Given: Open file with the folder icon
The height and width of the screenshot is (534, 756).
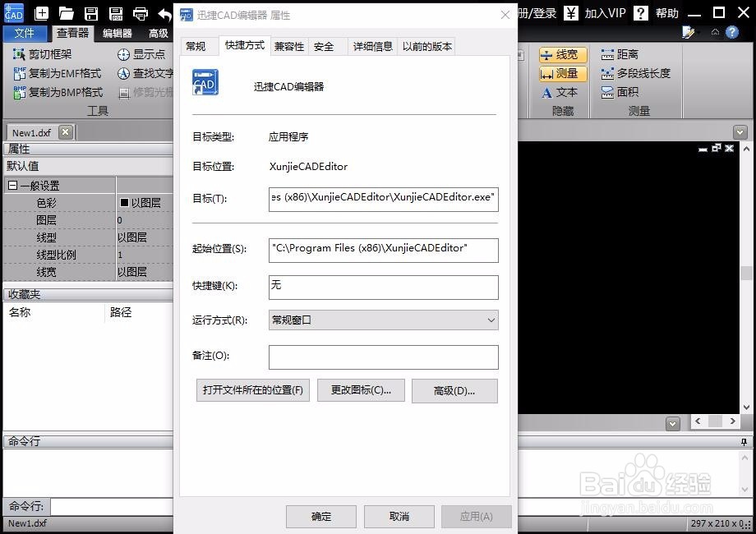Looking at the screenshot, I should (66, 13).
